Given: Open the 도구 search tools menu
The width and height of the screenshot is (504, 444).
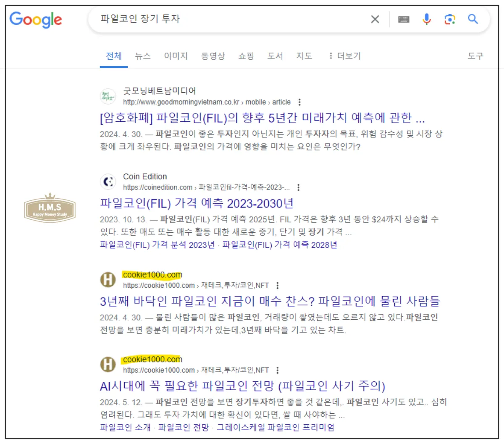Looking at the screenshot, I should 475,55.
